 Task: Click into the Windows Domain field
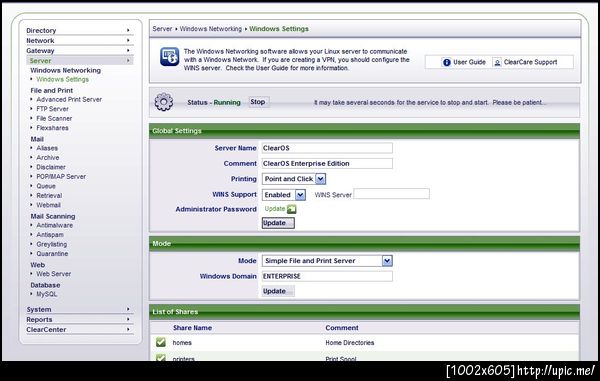327,276
